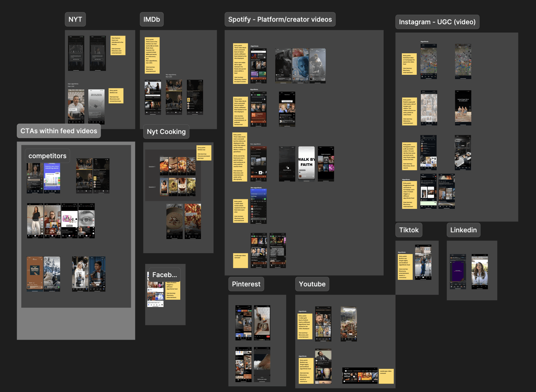Screen dimensions: 536x392
Task: Click the NYT 'Entry point: Bottom nav' sticky
Action: coord(116,96)
